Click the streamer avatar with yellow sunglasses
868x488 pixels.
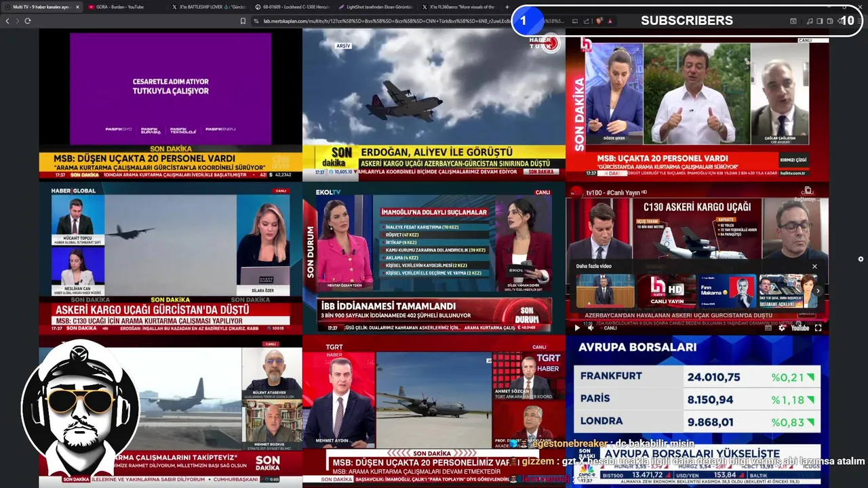81,409
